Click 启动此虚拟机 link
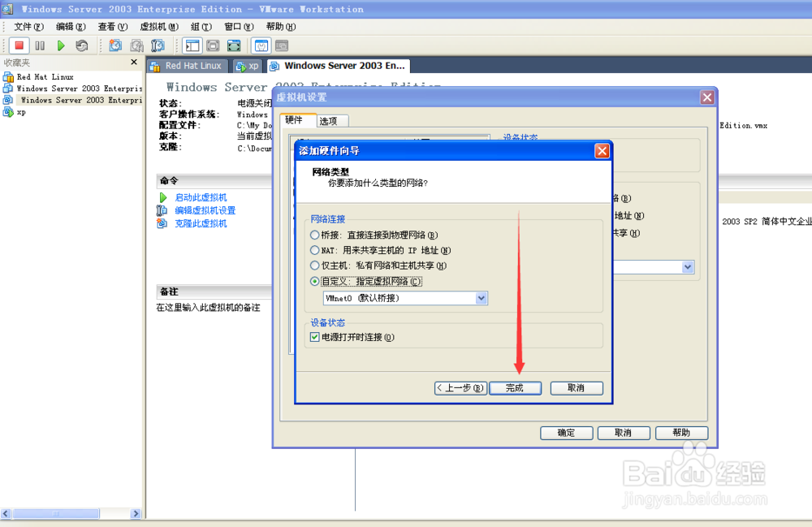The width and height of the screenshot is (812, 527). (201, 197)
